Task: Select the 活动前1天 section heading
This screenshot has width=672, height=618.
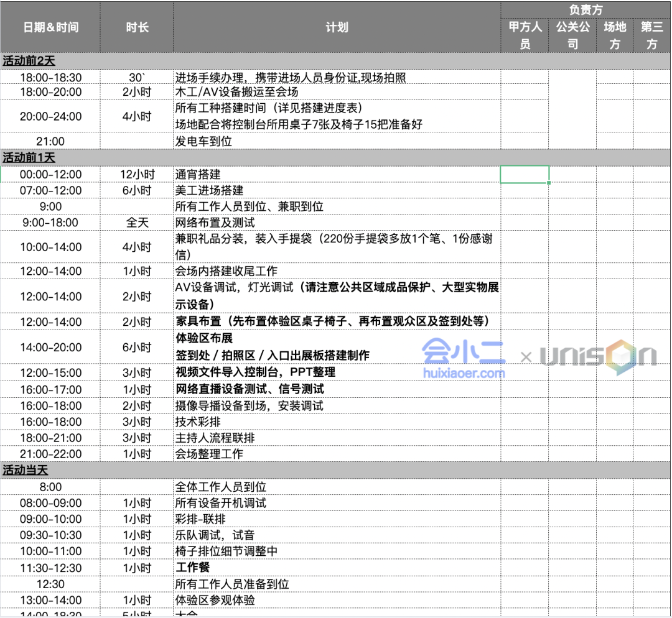Action: click(x=29, y=158)
